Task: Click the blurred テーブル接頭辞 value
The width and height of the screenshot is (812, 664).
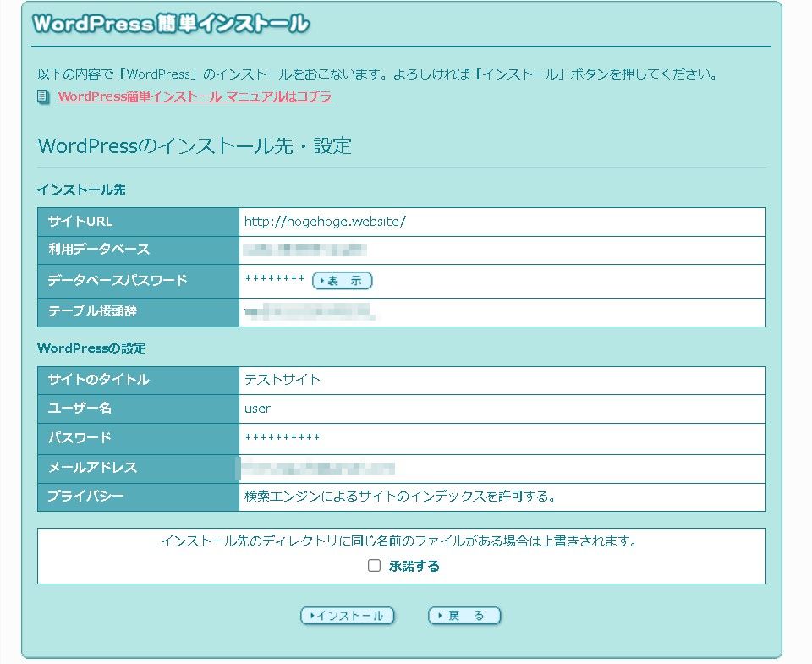Action: coord(308,312)
